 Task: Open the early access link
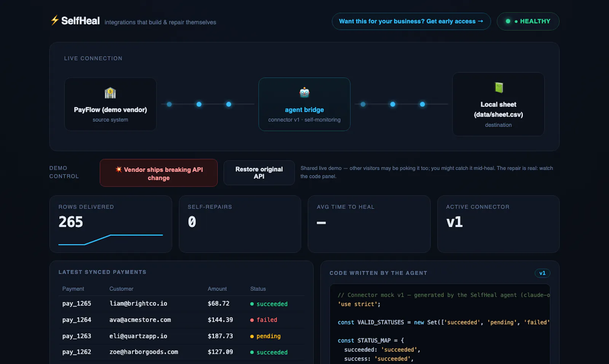[411, 21]
